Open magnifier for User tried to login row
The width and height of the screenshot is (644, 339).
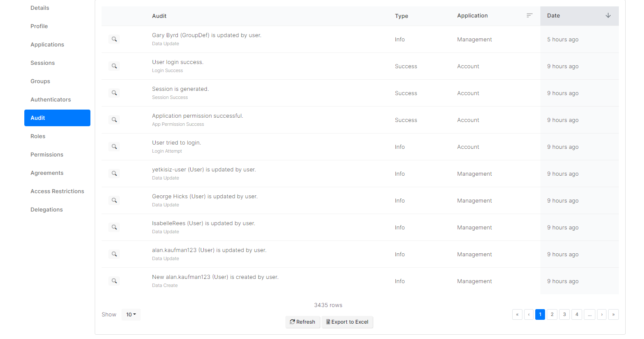tap(114, 147)
